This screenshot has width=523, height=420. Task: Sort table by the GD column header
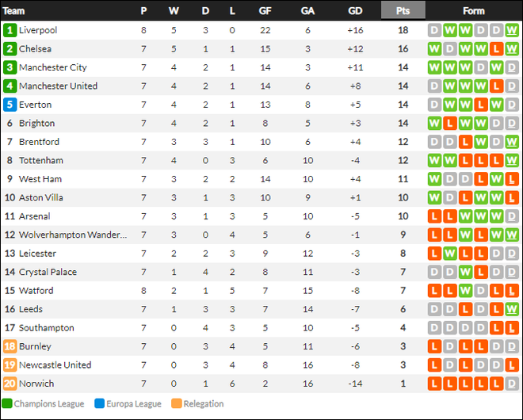pyautogui.click(x=355, y=11)
